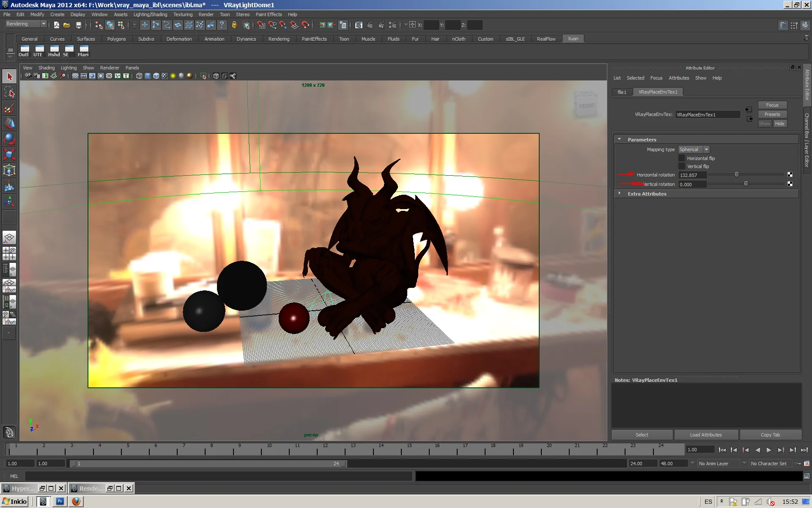Screen dimensions: 812x508
Task: Pick the Rotate tool sphere icon
Action: pos(9,139)
